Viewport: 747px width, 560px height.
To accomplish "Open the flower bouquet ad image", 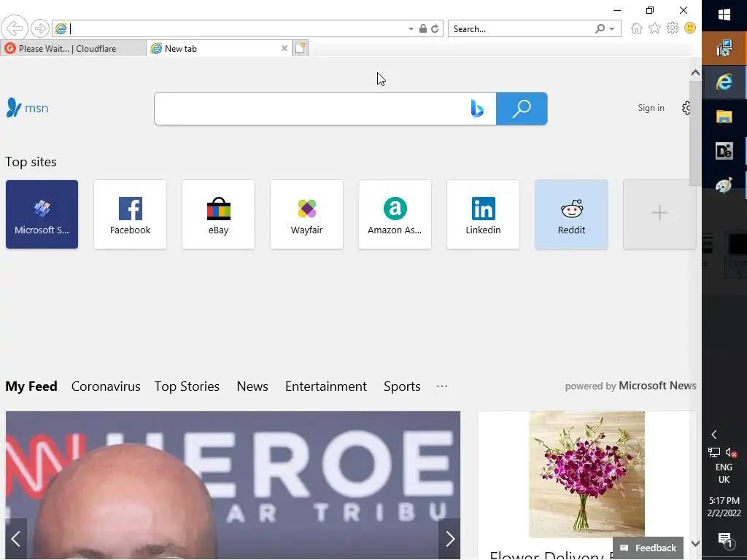I will 587,474.
